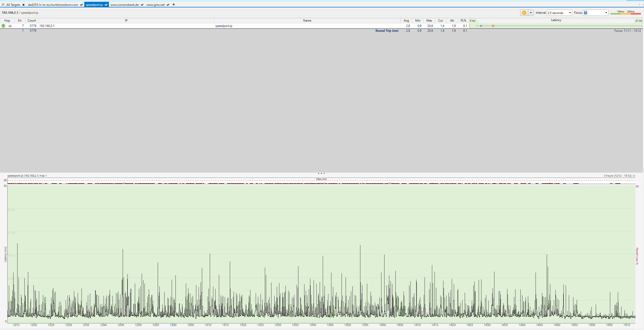644x330 pixels.
Task: Toggle checkmark on the huntshowdown.com tab
Action: (x=81, y=5)
